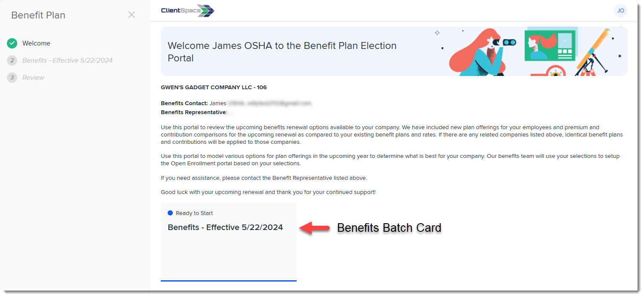Click the blue Ready to Start status dot
Viewport: 644px width, 297px height.
tap(170, 213)
